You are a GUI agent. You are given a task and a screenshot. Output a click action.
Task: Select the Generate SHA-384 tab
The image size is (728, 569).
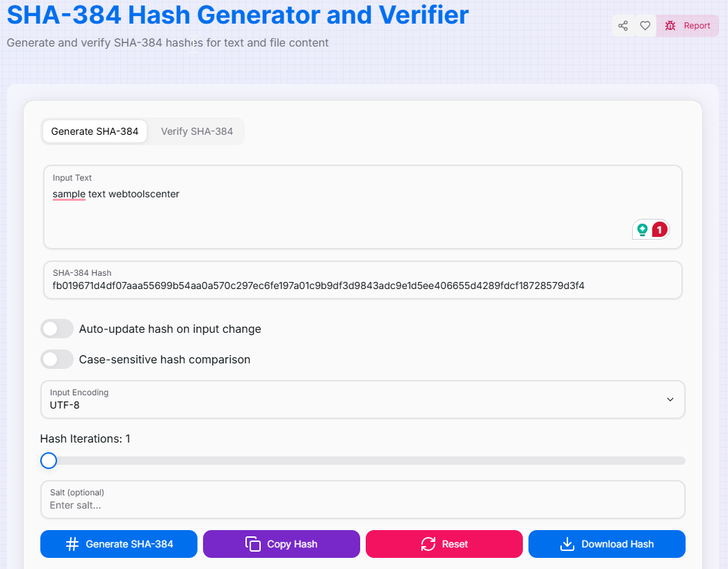(94, 131)
